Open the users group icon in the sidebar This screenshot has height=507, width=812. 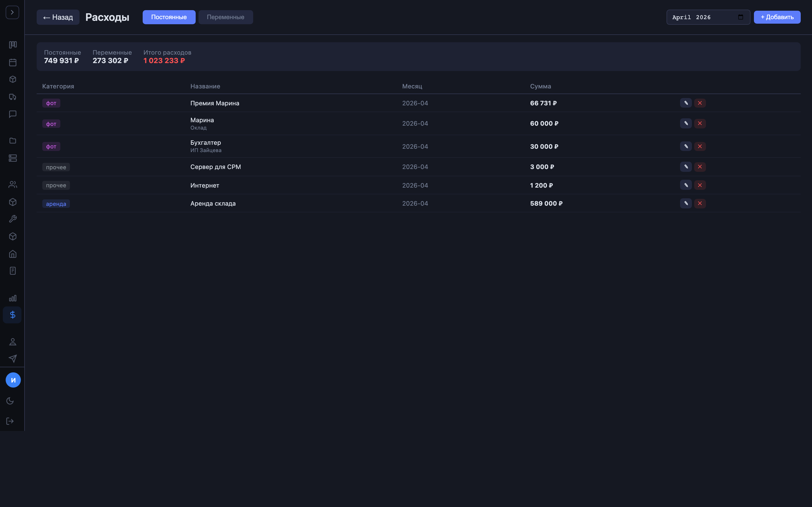pyautogui.click(x=13, y=184)
